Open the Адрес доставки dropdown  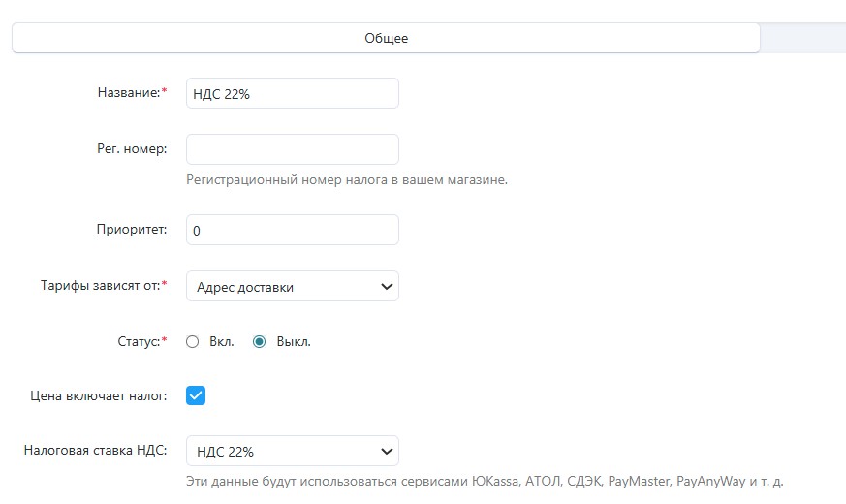tap(292, 287)
